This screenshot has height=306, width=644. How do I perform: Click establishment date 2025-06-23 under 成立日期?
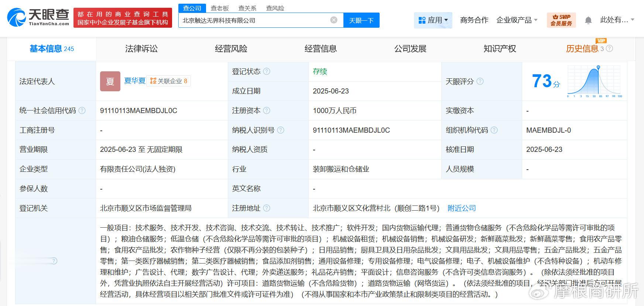(x=330, y=91)
